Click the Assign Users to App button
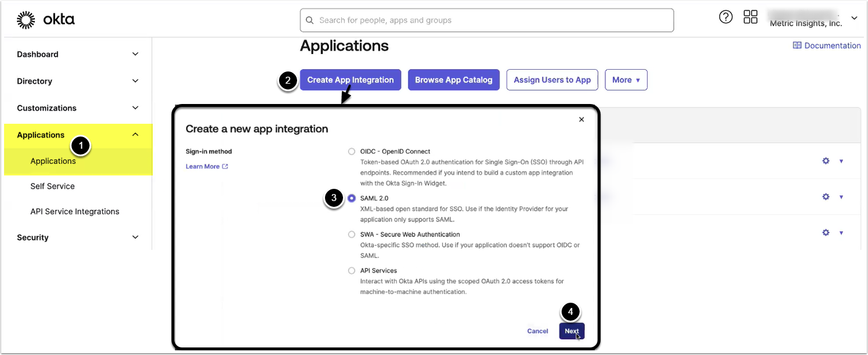The width and height of the screenshot is (868, 355). (552, 80)
